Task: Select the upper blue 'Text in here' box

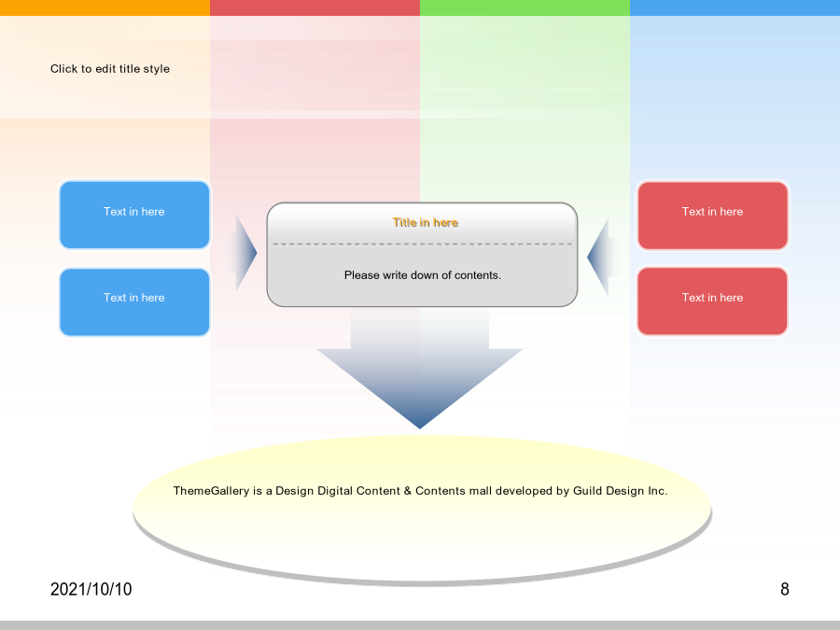Action: pyautogui.click(x=134, y=215)
